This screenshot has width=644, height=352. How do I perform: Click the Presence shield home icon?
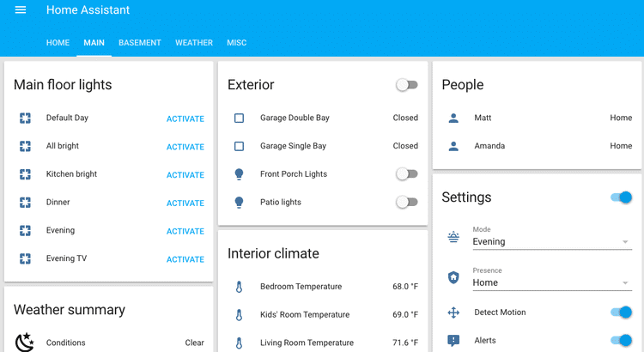453,277
